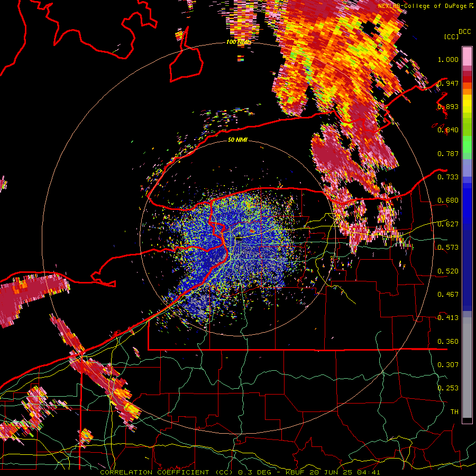Select the 0.253 legend value
476x476 pixels.
click(448, 388)
